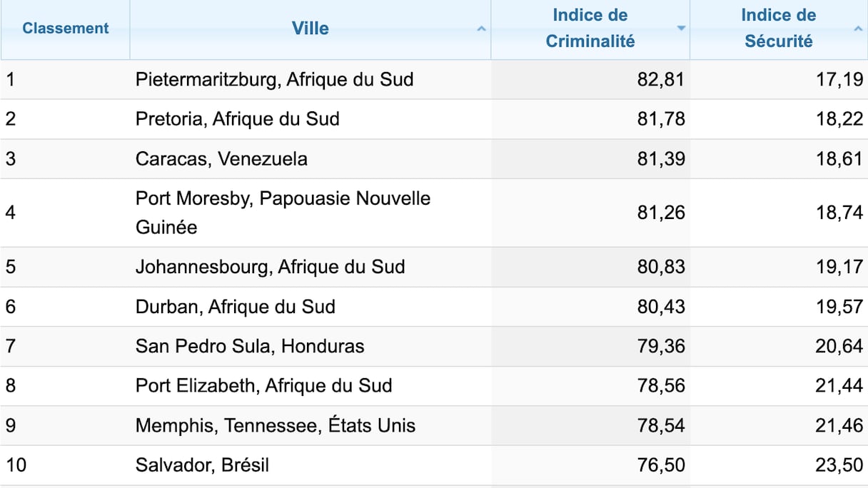This screenshot has width=868, height=488.
Task: Sort by Indice de Sécurité header text
Action: point(778,29)
